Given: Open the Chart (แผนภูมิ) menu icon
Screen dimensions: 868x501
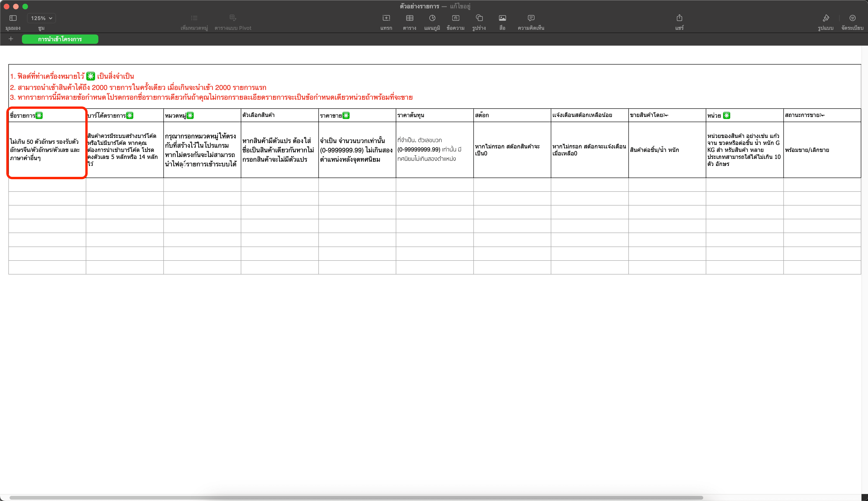Looking at the screenshot, I should pos(432,18).
